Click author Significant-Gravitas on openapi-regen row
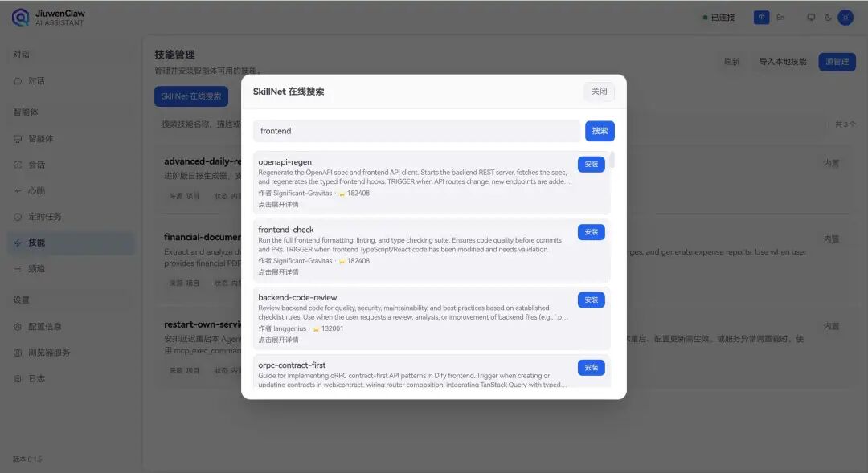This screenshot has height=473, width=868. [303, 193]
